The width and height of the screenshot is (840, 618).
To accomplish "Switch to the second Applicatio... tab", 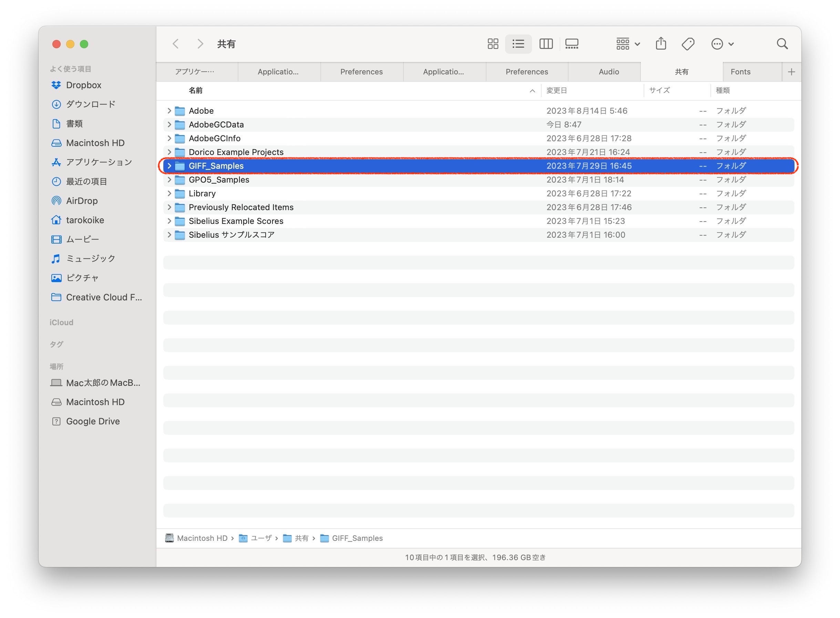I will (x=444, y=72).
